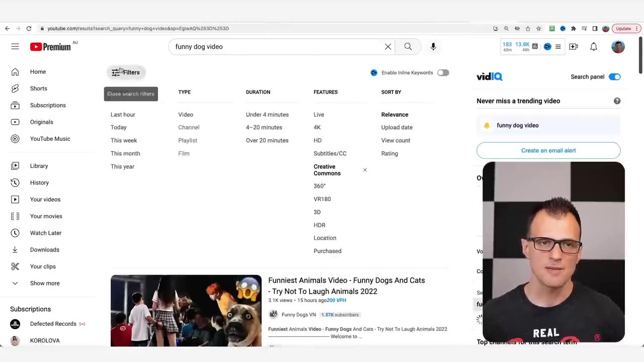
Task: Select the 360° feature filter
Action: (x=319, y=186)
